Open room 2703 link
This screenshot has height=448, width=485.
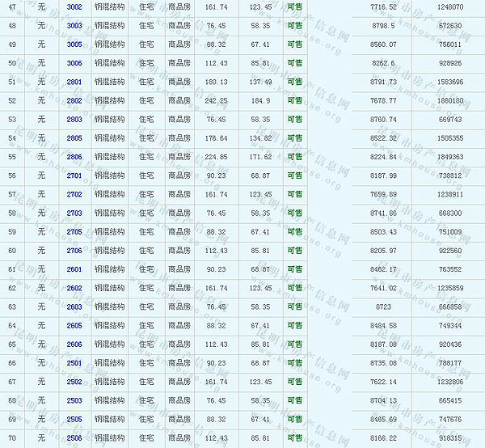click(74, 213)
